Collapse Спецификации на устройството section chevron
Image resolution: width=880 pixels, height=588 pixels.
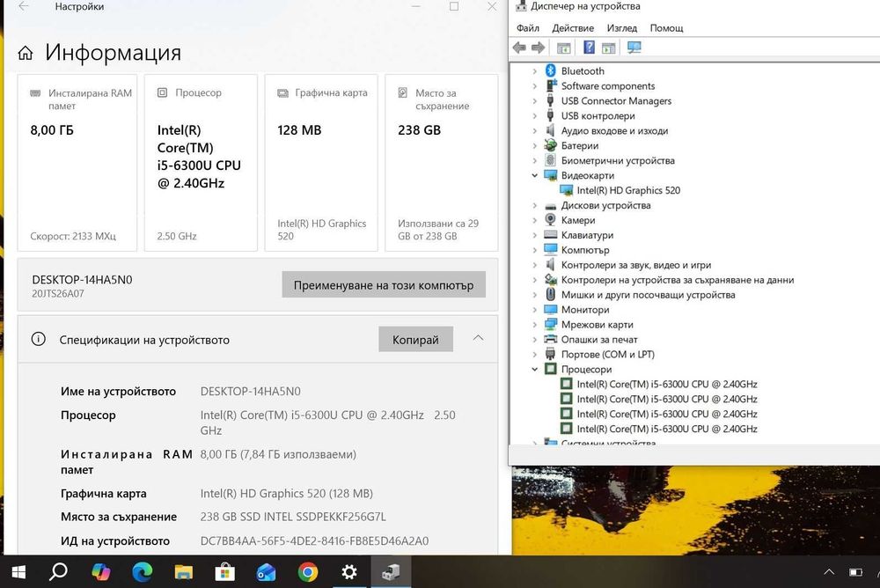click(478, 338)
